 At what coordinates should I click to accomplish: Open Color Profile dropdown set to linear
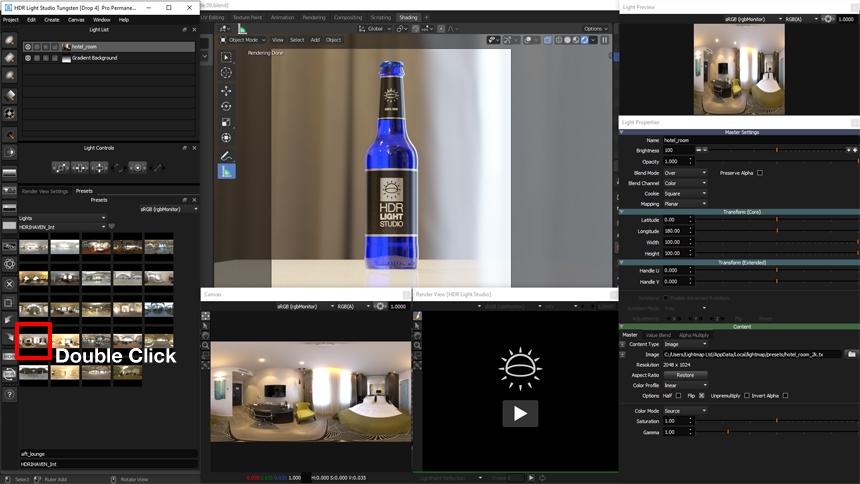685,385
